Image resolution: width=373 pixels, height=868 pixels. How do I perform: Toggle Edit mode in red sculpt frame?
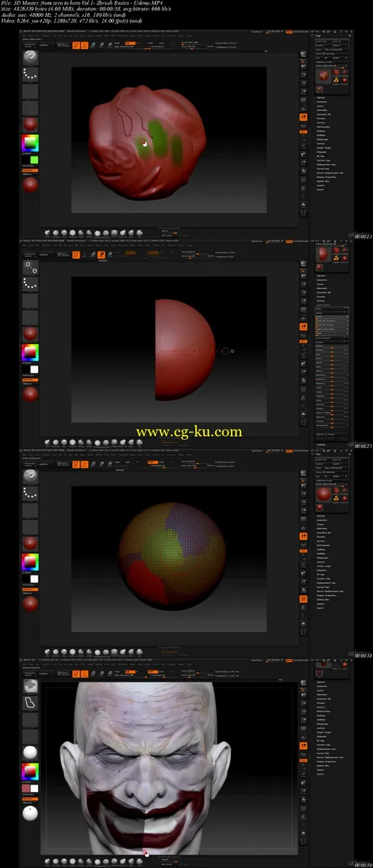[76, 45]
